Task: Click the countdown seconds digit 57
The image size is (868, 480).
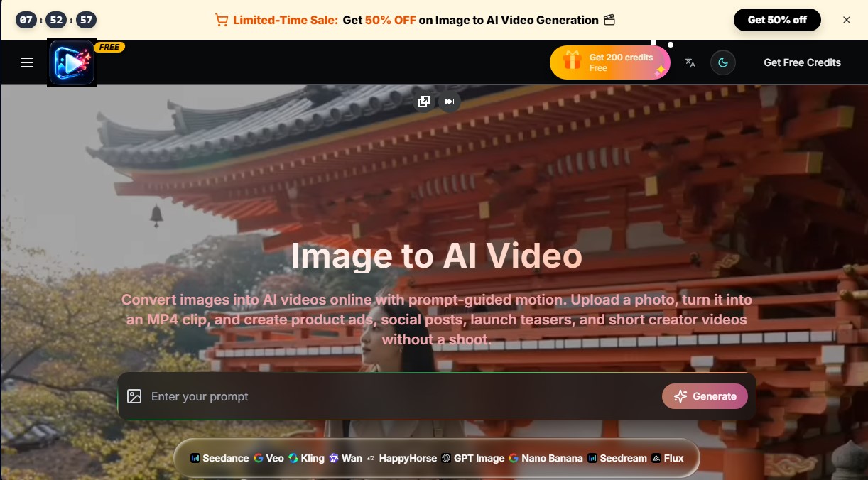Action: coord(86,20)
